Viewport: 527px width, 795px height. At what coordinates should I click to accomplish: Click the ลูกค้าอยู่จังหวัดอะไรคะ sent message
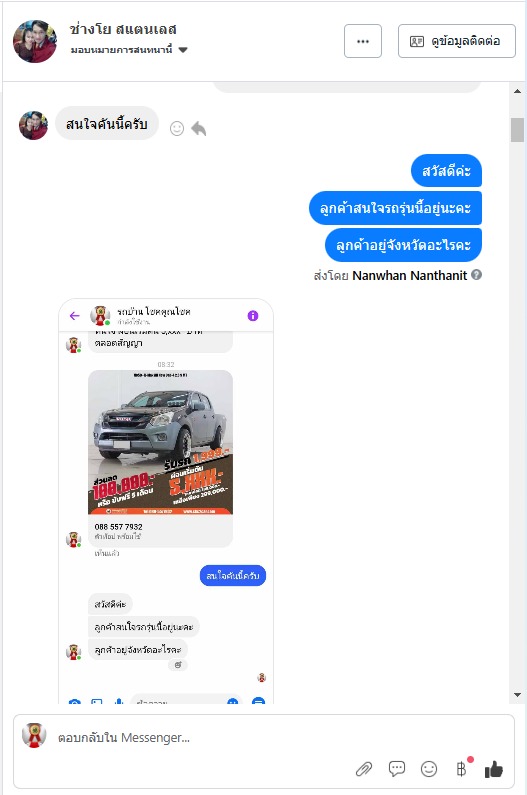403,245
